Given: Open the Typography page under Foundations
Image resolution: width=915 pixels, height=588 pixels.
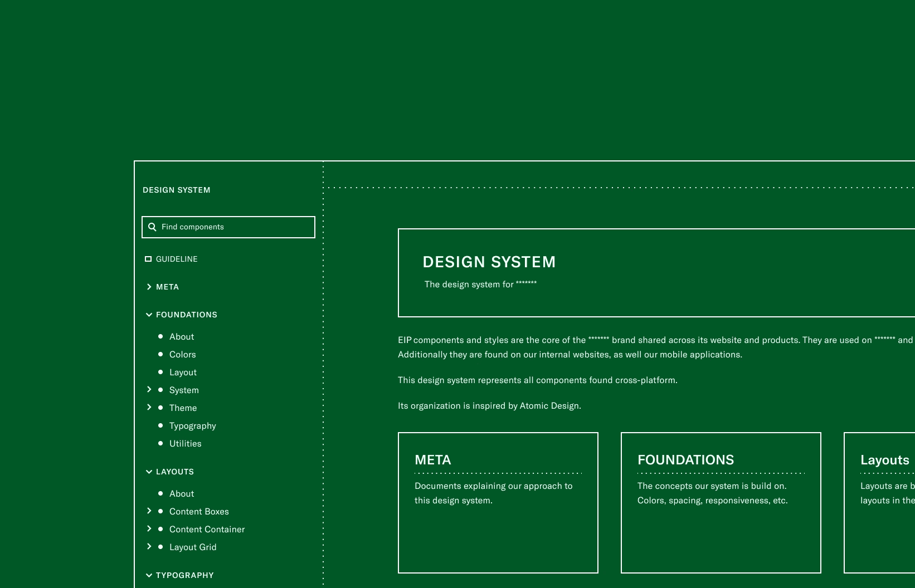Looking at the screenshot, I should 192,426.
